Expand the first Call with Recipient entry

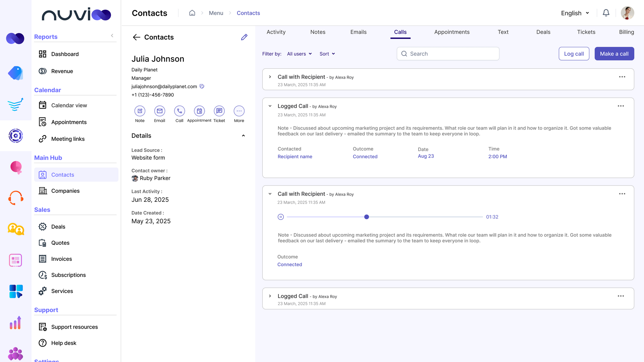[270, 77]
